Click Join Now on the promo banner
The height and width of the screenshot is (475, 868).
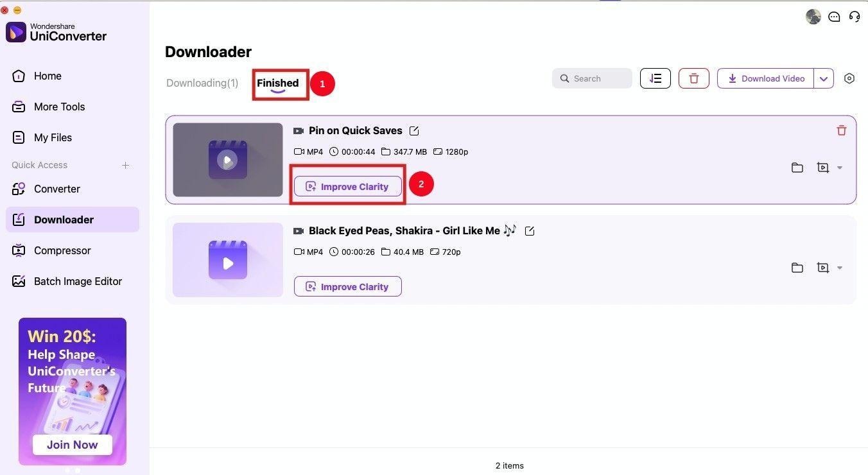(73, 444)
